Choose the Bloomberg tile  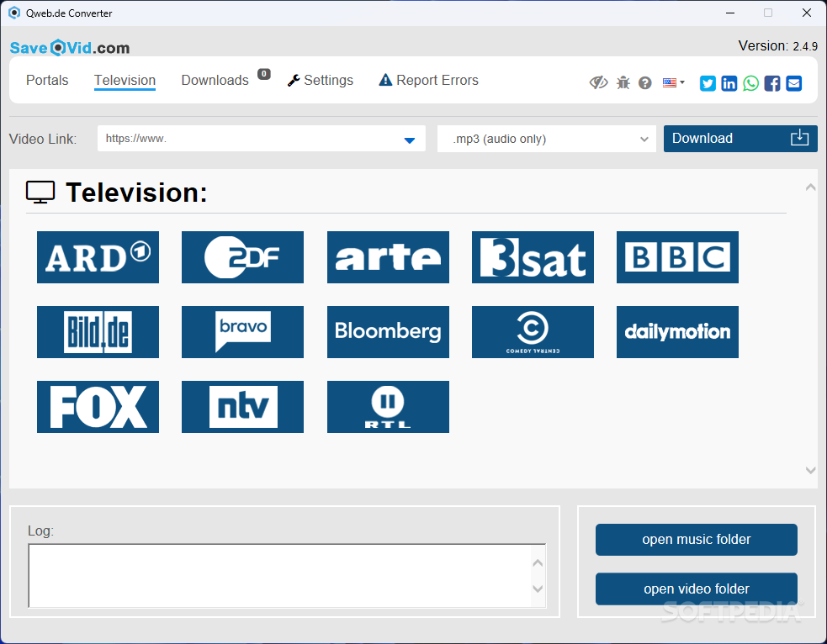pyautogui.click(x=388, y=332)
